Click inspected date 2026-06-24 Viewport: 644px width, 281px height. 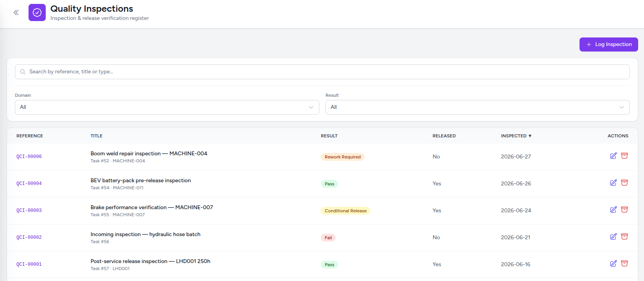point(516,210)
